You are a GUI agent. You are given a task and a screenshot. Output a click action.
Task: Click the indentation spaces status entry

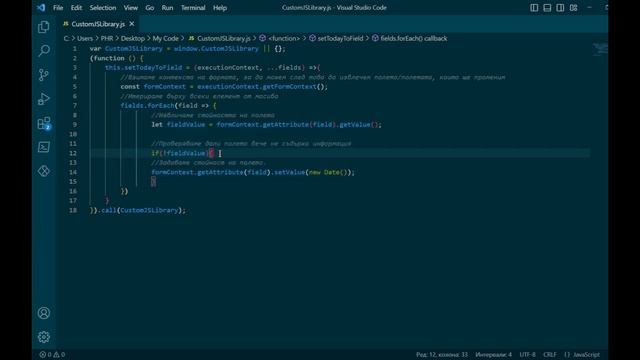point(493,355)
